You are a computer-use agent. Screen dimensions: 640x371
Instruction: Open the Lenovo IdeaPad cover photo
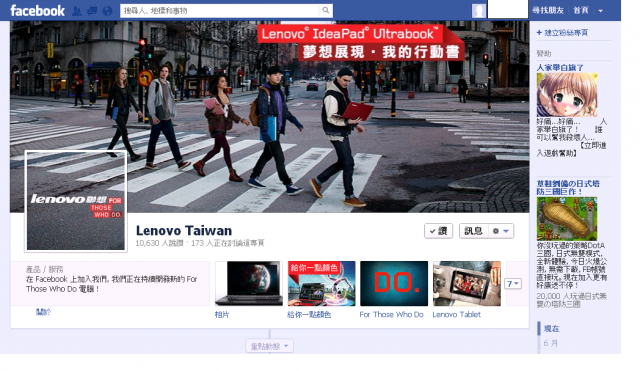pyautogui.click(x=269, y=116)
